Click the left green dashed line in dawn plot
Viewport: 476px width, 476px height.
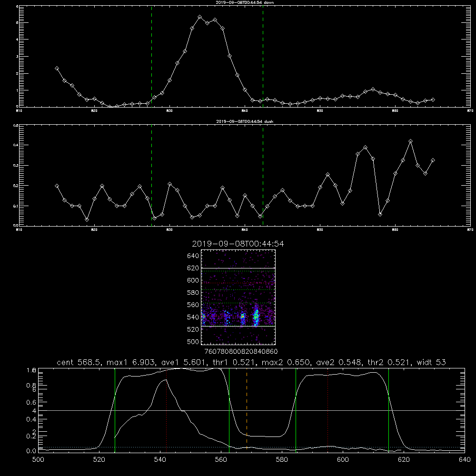[151, 57]
